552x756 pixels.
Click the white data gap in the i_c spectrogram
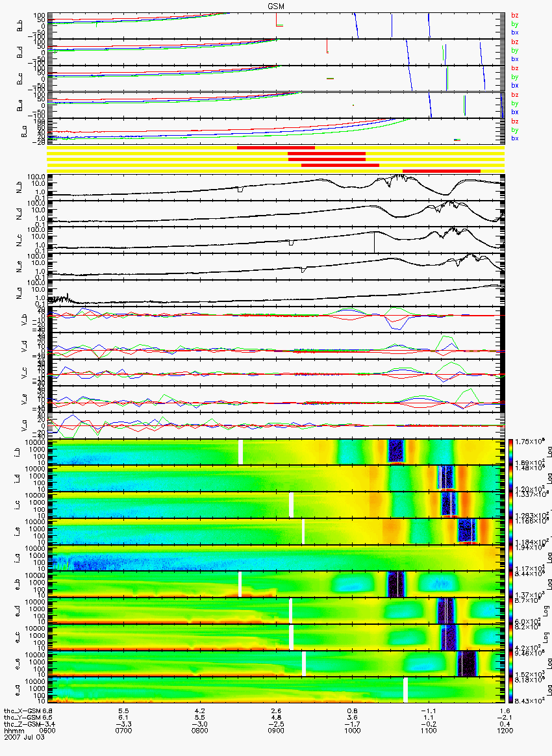[291, 505]
